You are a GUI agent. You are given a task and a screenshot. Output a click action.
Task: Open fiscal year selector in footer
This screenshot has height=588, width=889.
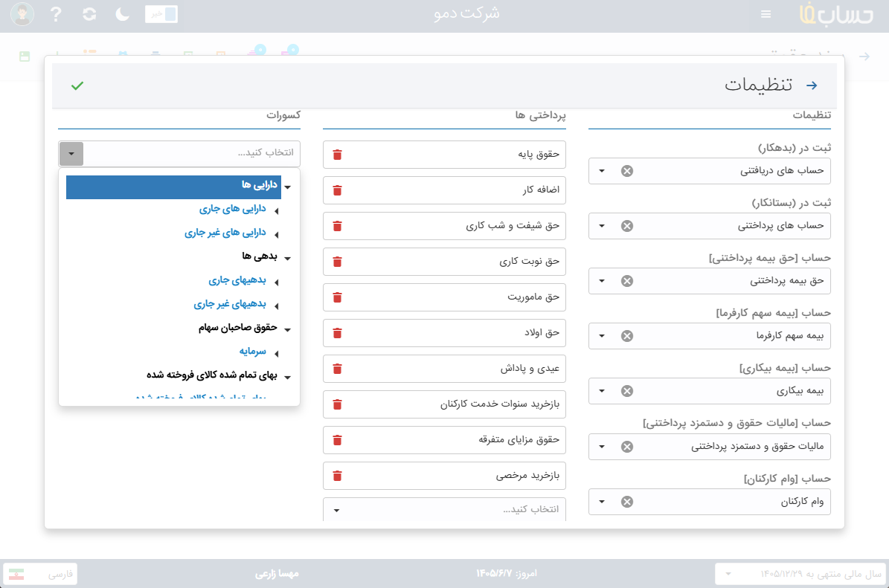[x=800, y=574]
